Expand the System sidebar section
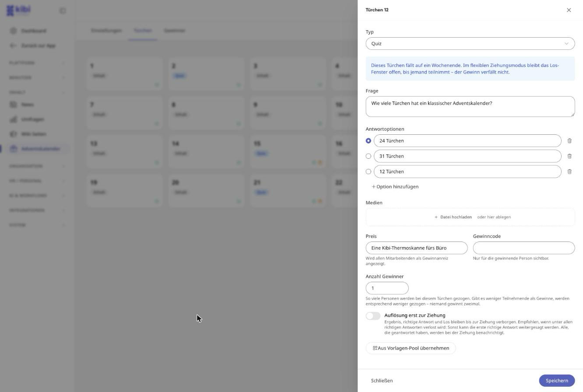583x392 pixels. (x=37, y=225)
